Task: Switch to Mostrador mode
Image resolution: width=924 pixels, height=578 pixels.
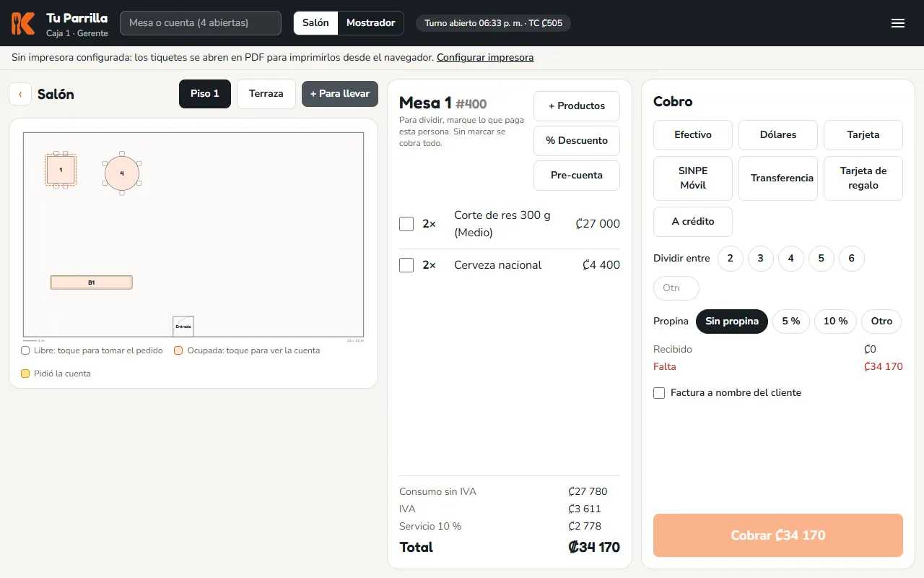Action: [x=371, y=23]
